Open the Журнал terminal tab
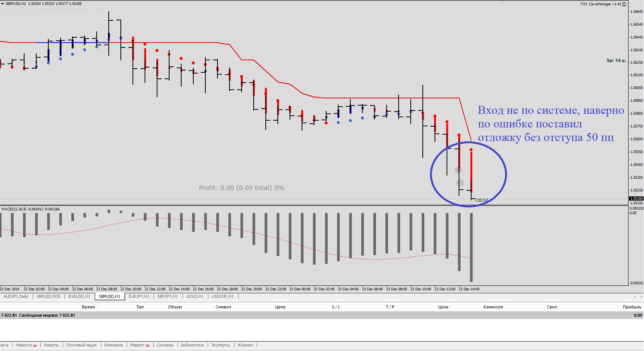The width and height of the screenshot is (644, 351). coord(245,345)
